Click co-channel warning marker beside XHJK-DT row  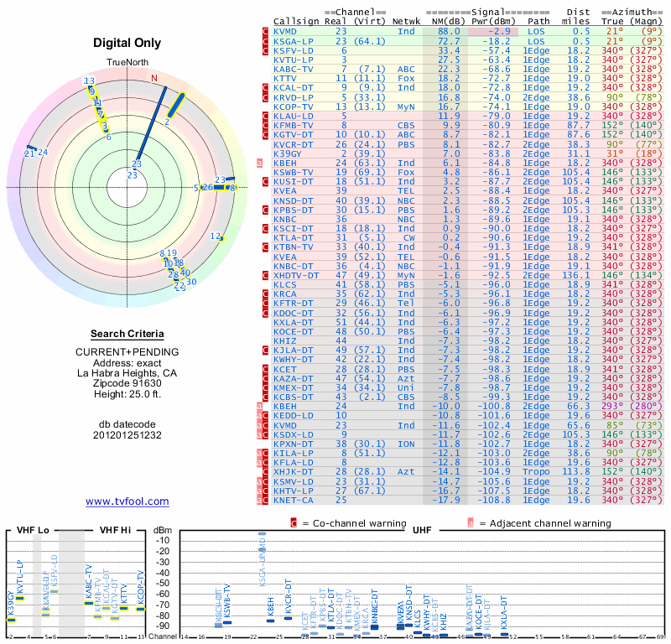[265, 472]
